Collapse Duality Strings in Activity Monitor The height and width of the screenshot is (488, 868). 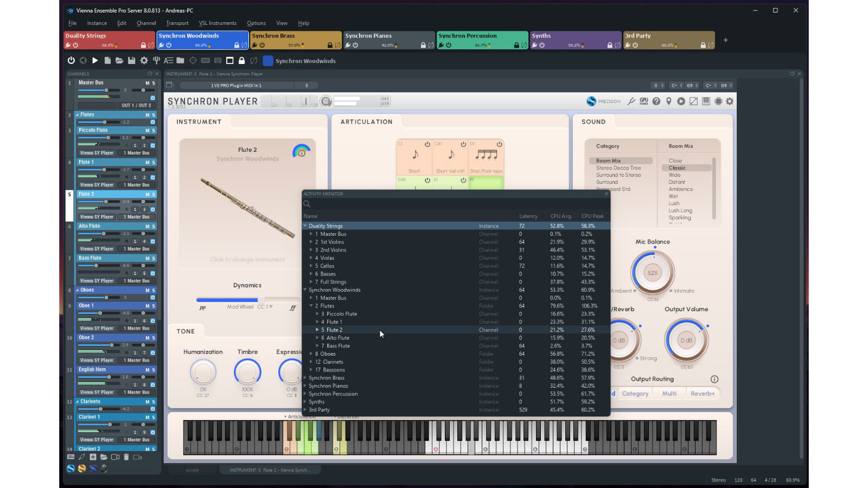305,226
